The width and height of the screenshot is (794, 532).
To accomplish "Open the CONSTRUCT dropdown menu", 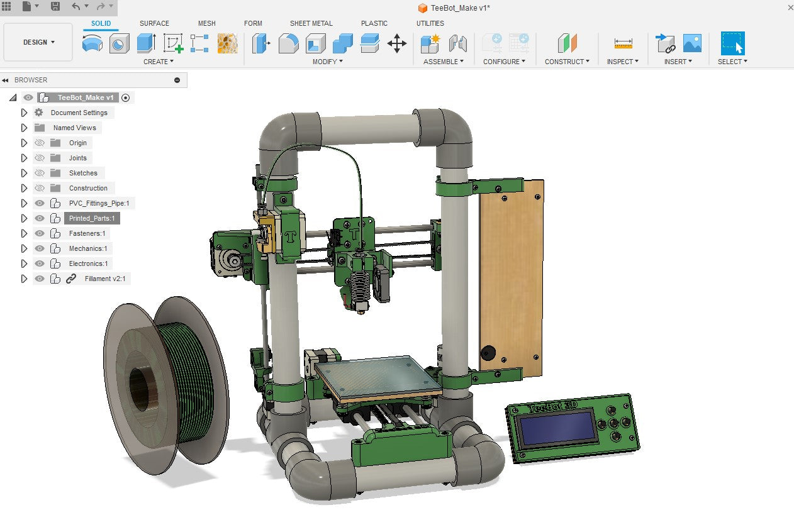I will click(568, 62).
